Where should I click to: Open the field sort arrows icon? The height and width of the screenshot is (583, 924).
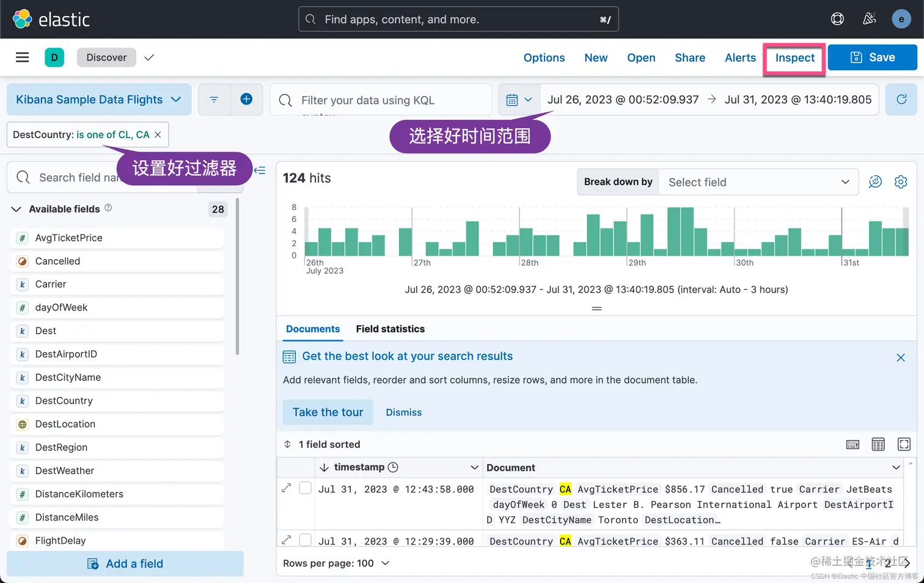pyautogui.click(x=287, y=444)
